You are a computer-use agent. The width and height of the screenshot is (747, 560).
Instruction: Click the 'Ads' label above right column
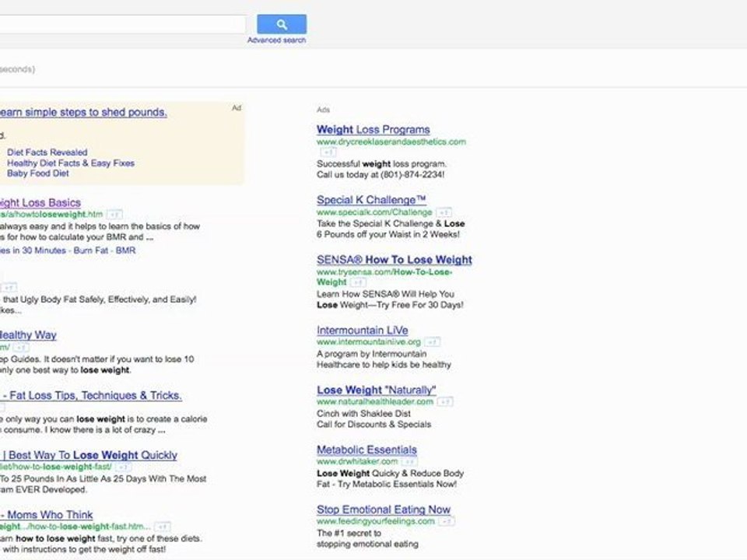tap(323, 110)
